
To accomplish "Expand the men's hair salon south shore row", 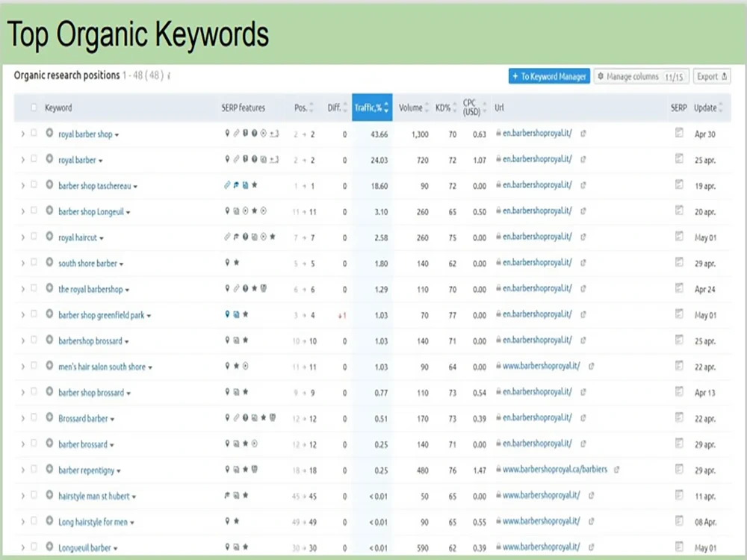I will click(22, 367).
